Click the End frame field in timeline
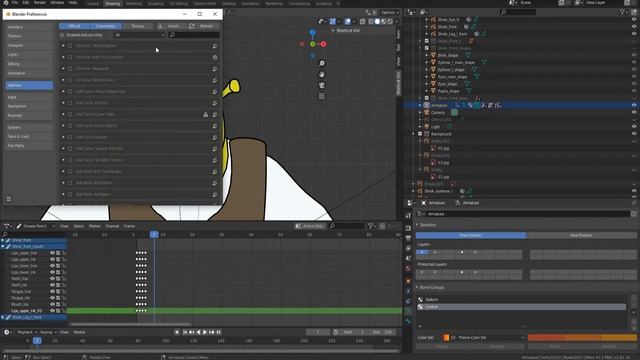Image resolution: width=640 pixels, height=360 pixels. 383,332
